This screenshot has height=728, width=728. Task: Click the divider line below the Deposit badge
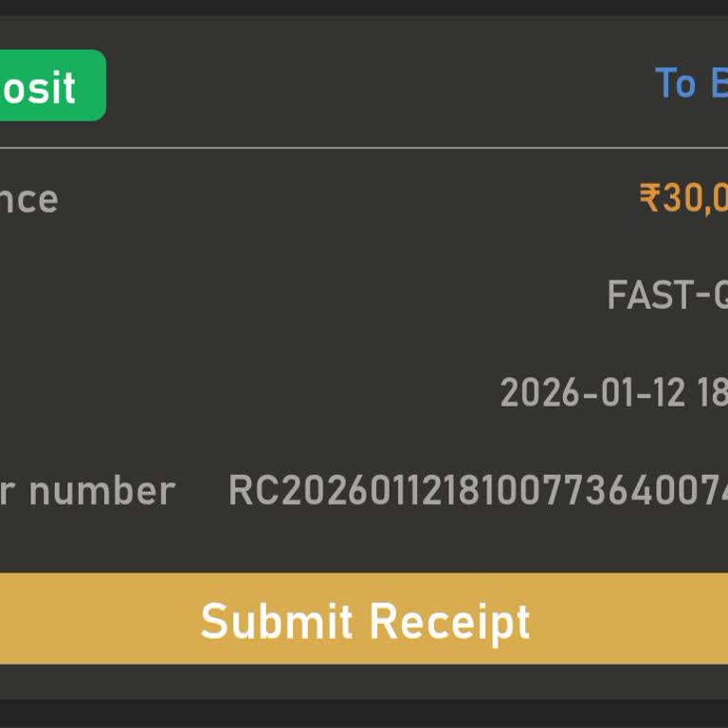pyautogui.click(x=364, y=148)
